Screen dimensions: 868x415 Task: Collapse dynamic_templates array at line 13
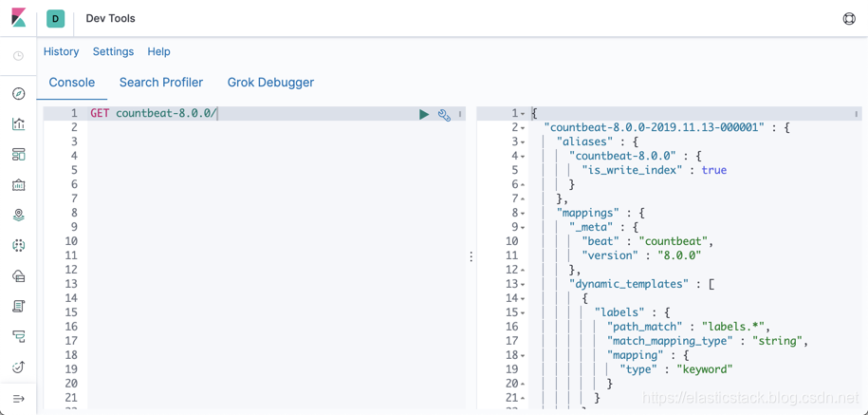coord(523,285)
